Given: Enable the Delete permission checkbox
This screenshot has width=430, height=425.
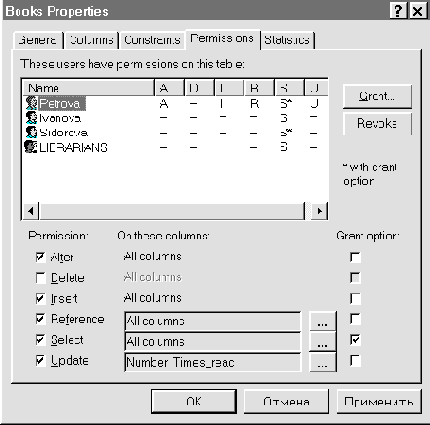Looking at the screenshot, I should 40,278.
